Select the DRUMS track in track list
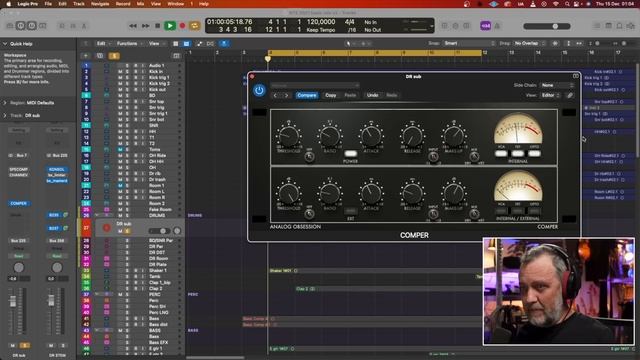This screenshot has width=640, height=360. click(x=158, y=215)
